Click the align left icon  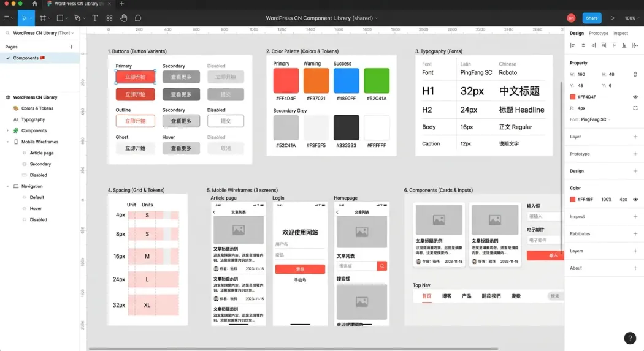(572, 45)
